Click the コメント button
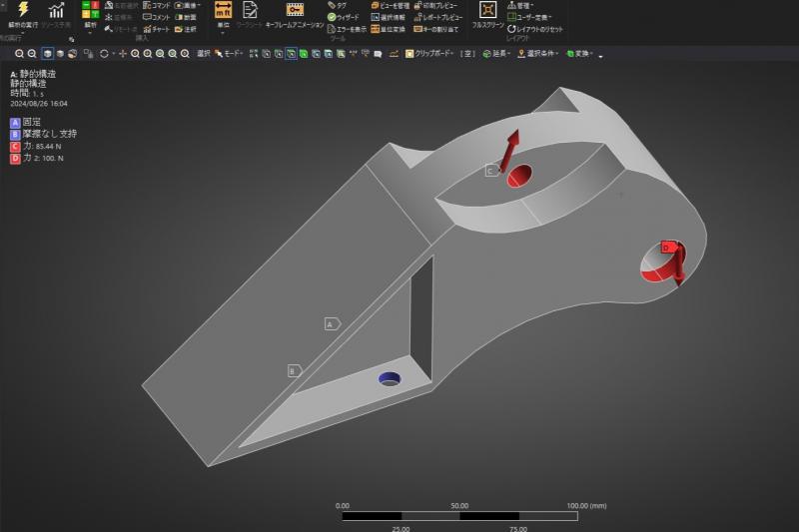Viewport: 799px width, 532px height. [155, 17]
